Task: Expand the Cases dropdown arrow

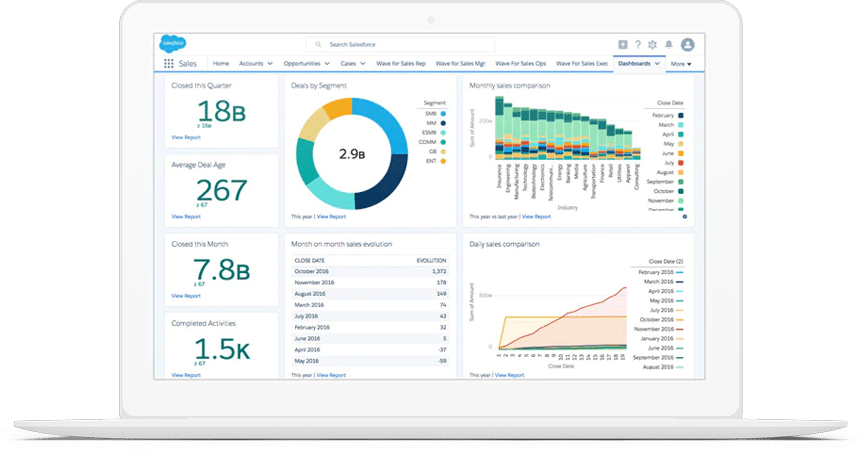Action: [x=363, y=64]
